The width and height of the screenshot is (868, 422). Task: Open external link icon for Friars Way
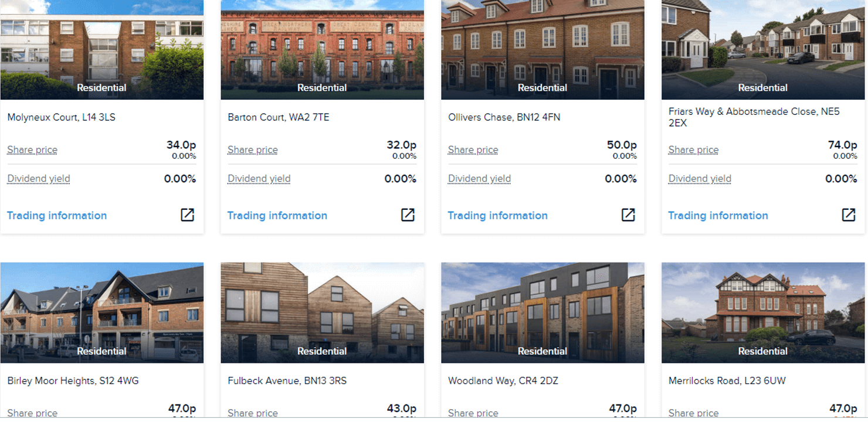pyautogui.click(x=849, y=215)
